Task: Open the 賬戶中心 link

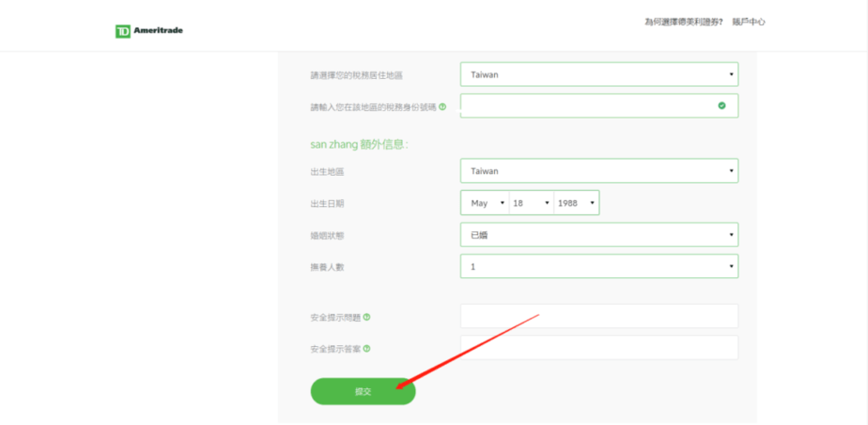Action: point(749,23)
